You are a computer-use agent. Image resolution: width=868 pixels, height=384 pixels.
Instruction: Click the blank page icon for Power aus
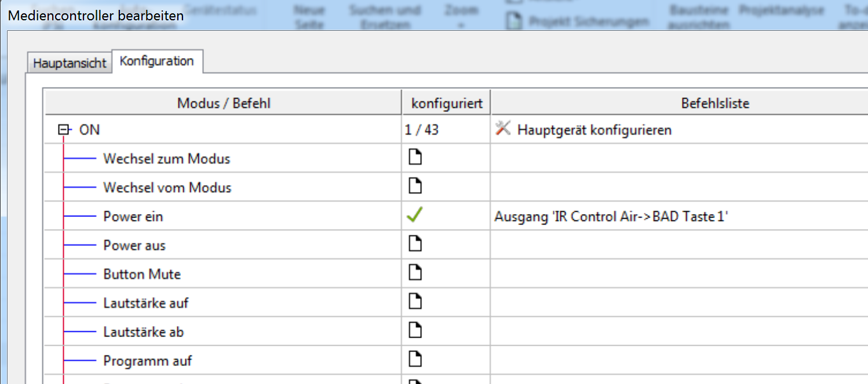[x=415, y=245]
